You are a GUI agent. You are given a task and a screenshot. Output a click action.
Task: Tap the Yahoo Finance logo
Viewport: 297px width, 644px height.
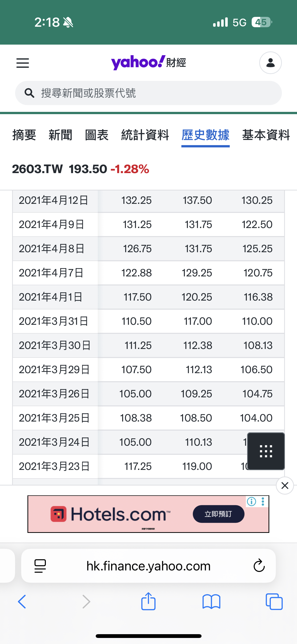[148, 62]
